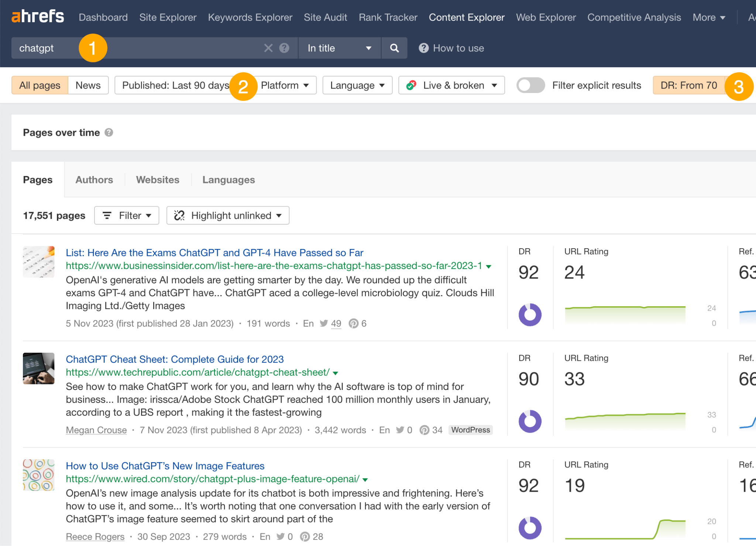The image size is (756, 546).
Task: Click the funnel icon on the Filter control
Action: (107, 215)
